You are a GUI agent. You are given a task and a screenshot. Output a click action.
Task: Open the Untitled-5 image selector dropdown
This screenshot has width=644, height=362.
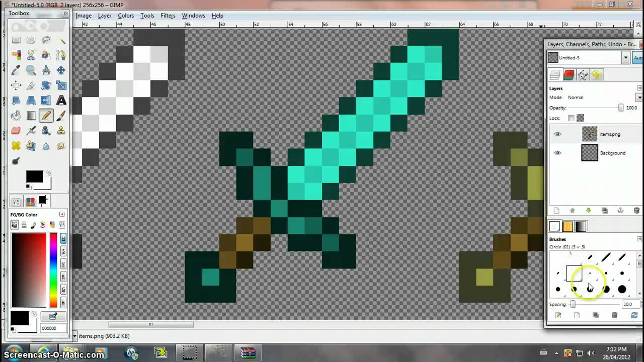(x=626, y=58)
